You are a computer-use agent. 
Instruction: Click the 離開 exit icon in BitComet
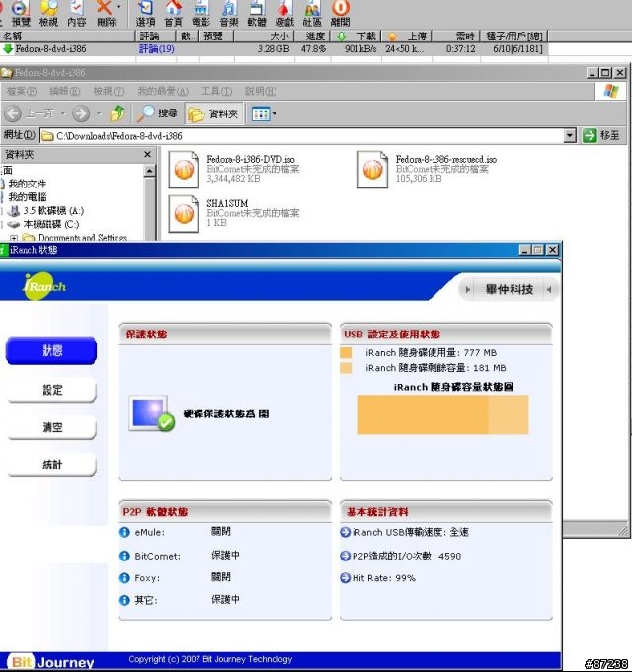click(340, 13)
